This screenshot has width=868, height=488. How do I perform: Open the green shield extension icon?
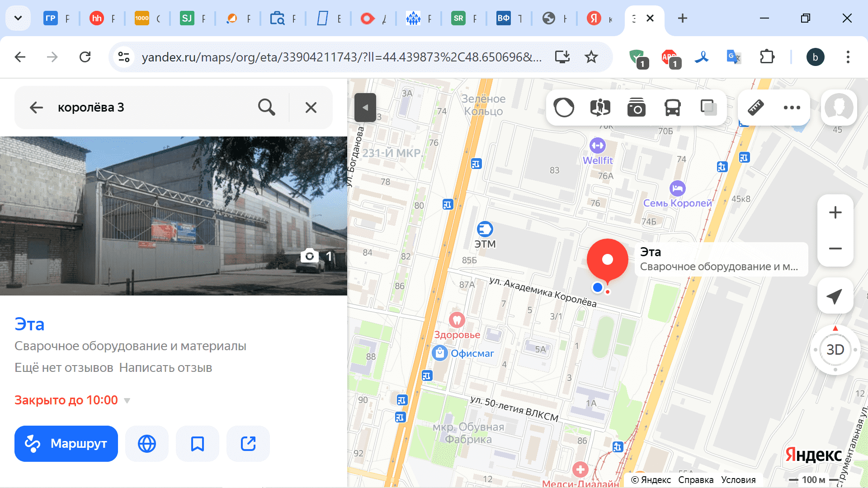tap(638, 58)
